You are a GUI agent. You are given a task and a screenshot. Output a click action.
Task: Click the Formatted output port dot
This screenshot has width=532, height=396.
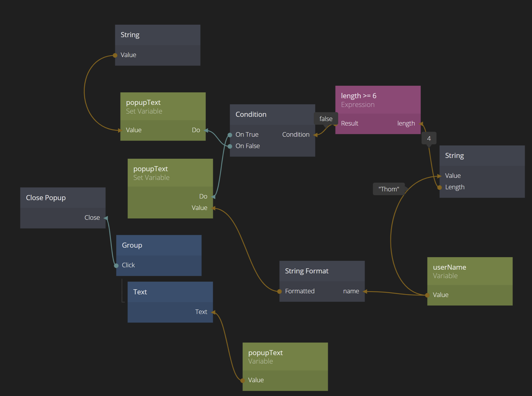[x=279, y=291]
